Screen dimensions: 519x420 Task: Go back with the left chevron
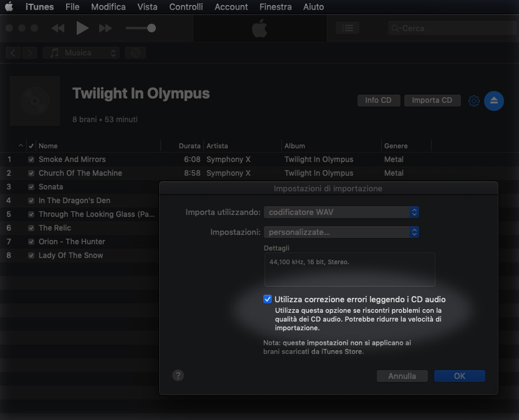(13, 53)
